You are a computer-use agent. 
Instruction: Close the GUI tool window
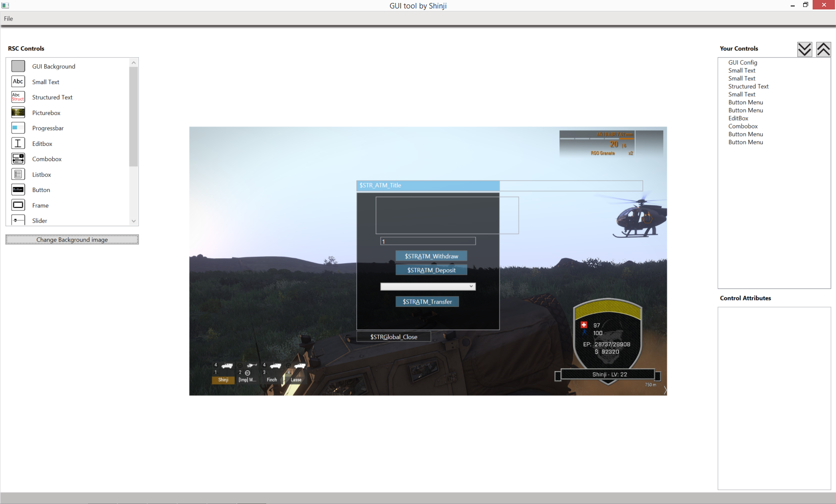824,5
